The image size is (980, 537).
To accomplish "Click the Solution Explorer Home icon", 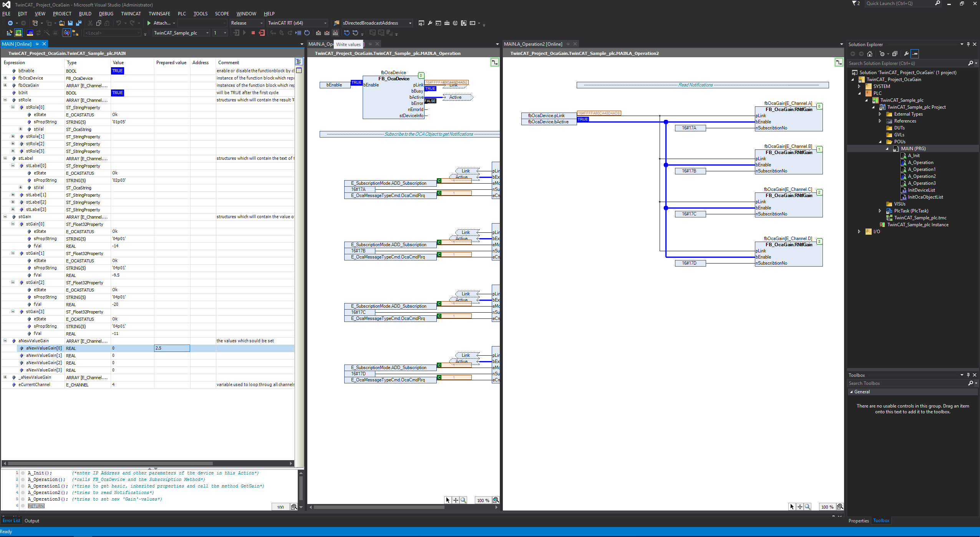I will tap(870, 54).
